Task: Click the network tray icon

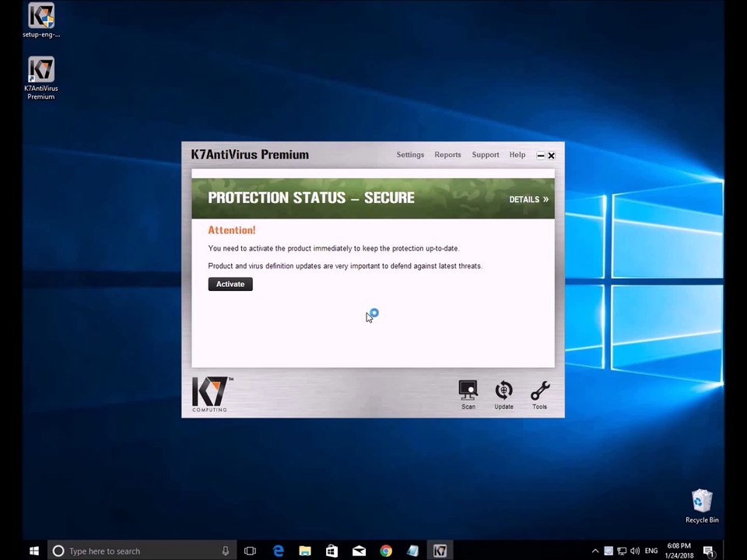Action: coord(622,551)
